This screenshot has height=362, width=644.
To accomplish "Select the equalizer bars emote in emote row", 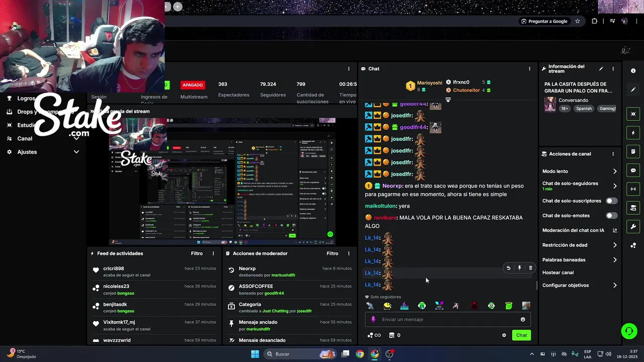I will pos(405,306).
